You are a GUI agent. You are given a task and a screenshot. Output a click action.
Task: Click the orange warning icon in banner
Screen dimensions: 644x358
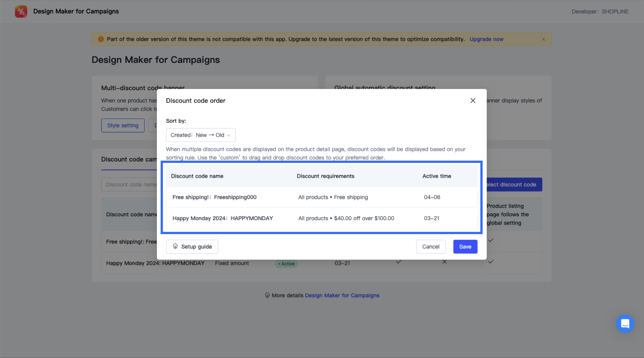(x=101, y=39)
